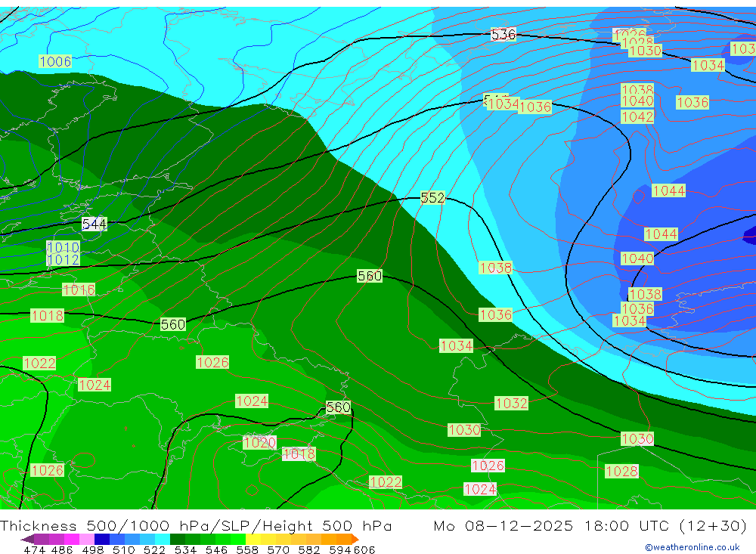Click the blue '1010' pressure label
Image resolution: width=756 pixels, height=554 pixels.
pyautogui.click(x=64, y=248)
